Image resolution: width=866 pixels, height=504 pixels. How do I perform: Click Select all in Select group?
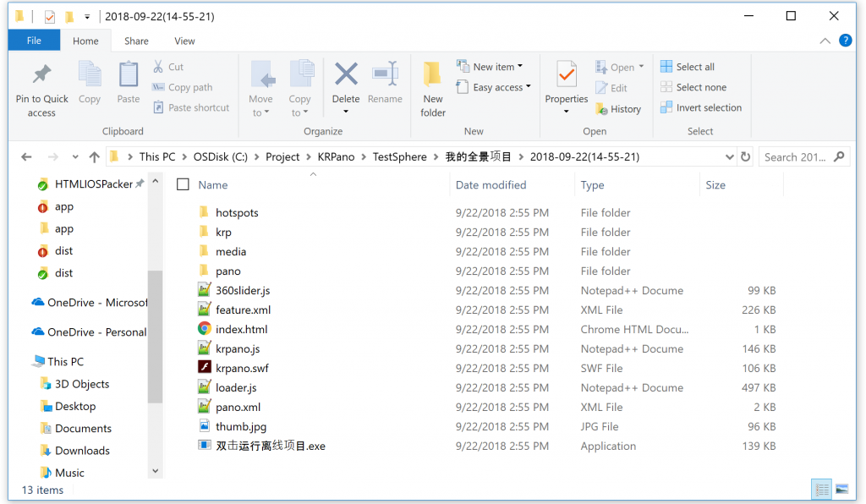(x=688, y=67)
